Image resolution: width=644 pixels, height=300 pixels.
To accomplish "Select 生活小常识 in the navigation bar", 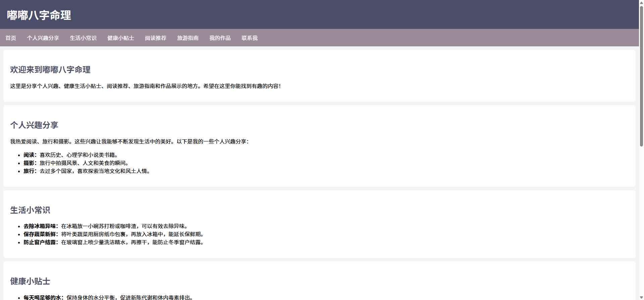I will click(x=83, y=38).
